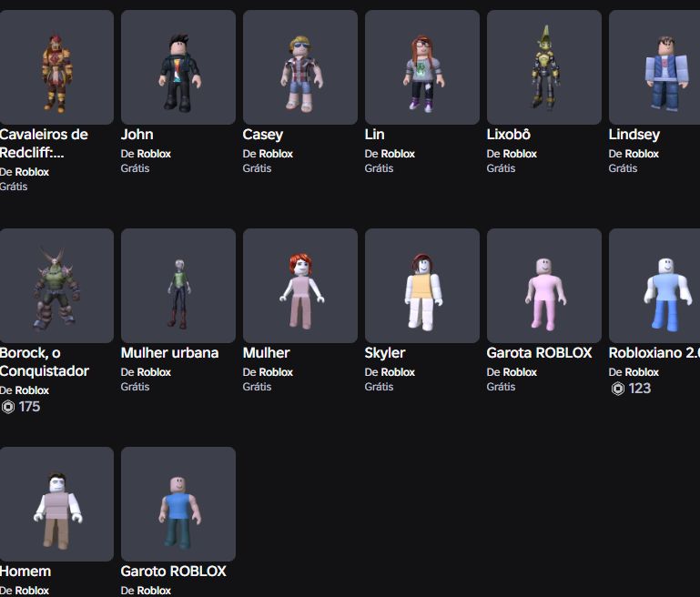Click the Roblox creator link under Homem
Viewport: 700px width, 597px height.
pos(32,591)
